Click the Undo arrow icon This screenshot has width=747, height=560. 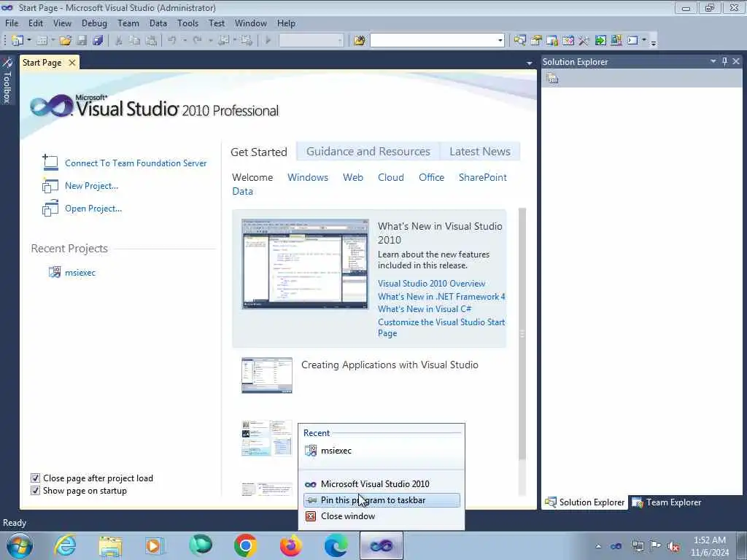(172, 41)
